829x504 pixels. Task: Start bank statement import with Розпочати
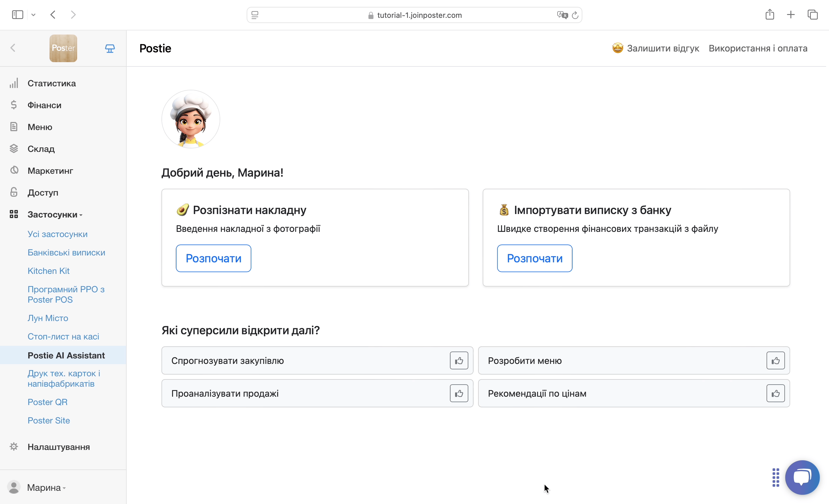click(x=535, y=258)
